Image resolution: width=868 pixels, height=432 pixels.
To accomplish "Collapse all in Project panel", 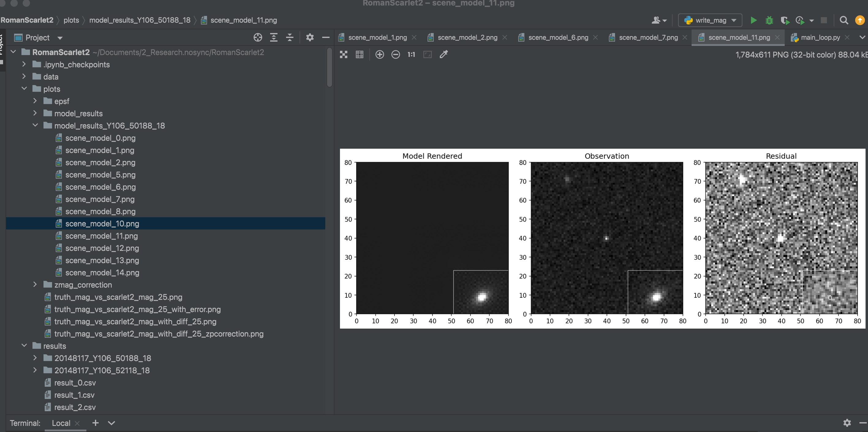I will pyautogui.click(x=289, y=37).
